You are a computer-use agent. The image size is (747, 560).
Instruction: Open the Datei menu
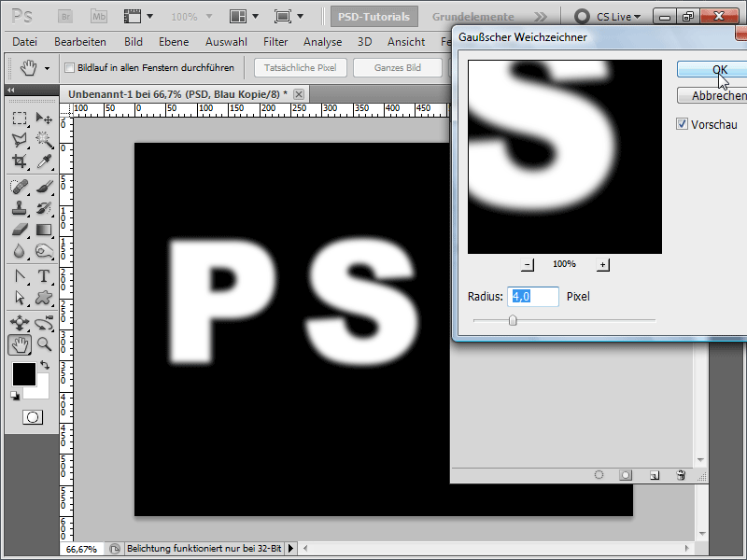(25, 42)
